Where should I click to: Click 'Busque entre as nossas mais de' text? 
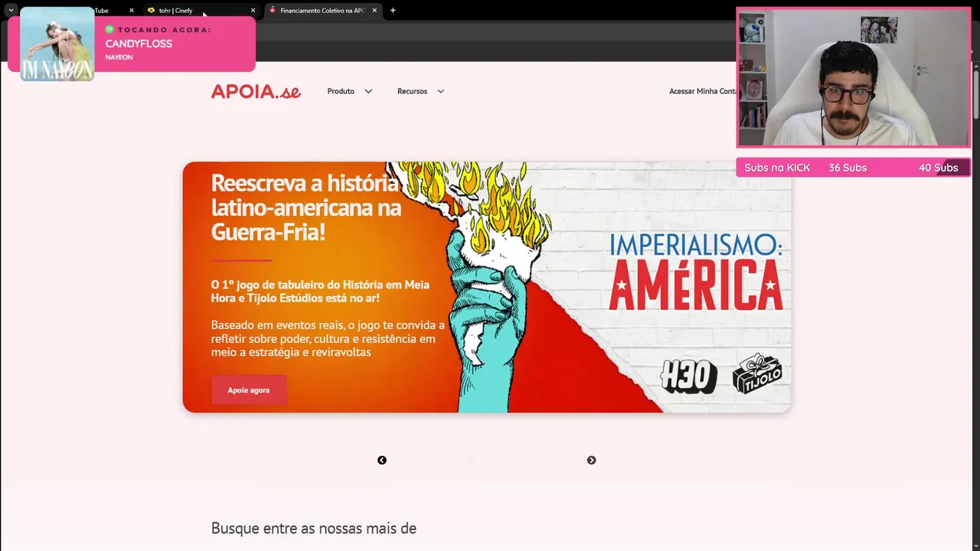coord(314,528)
